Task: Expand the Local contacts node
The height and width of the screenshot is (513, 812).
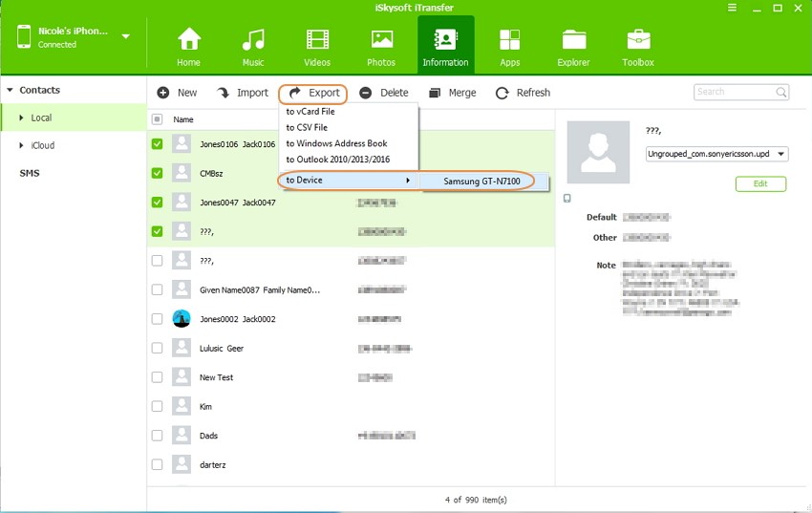Action: tap(21, 118)
